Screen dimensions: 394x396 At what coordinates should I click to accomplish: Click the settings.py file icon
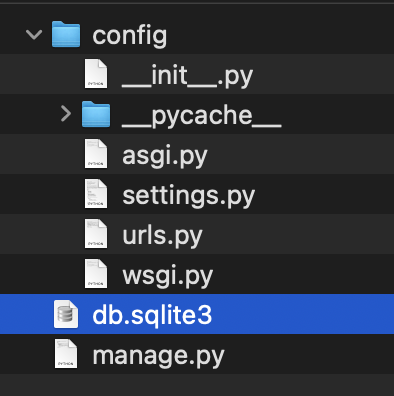(96, 194)
